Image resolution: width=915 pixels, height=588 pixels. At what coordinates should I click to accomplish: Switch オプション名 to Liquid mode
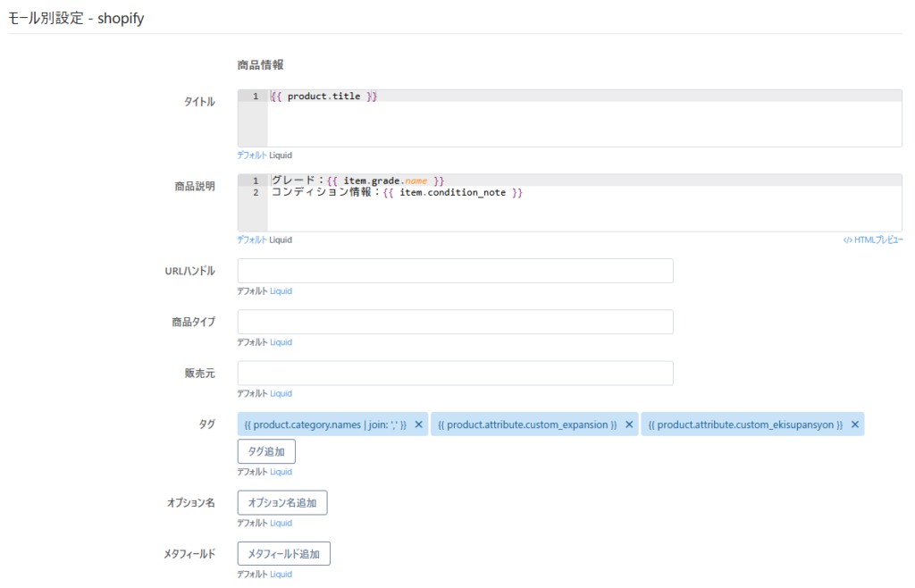coord(281,524)
